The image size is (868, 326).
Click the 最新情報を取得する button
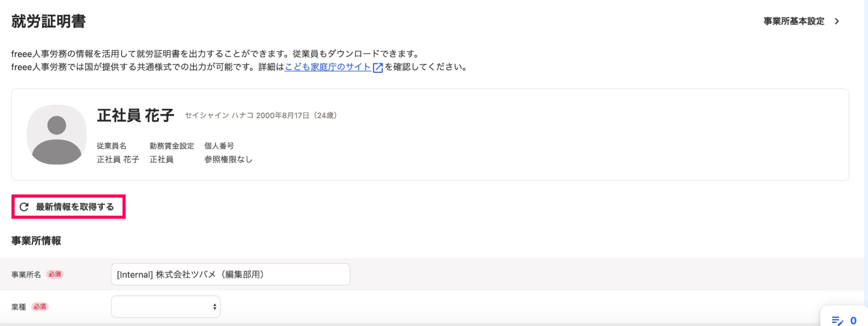coord(68,207)
